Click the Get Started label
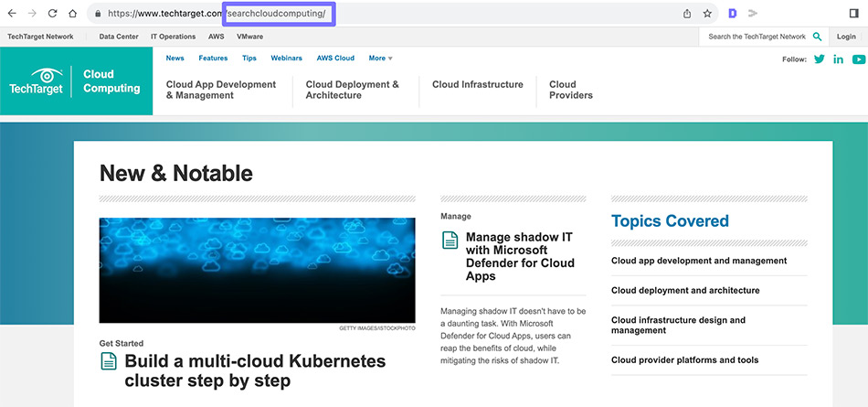This screenshot has height=407, width=868. pyautogui.click(x=122, y=343)
